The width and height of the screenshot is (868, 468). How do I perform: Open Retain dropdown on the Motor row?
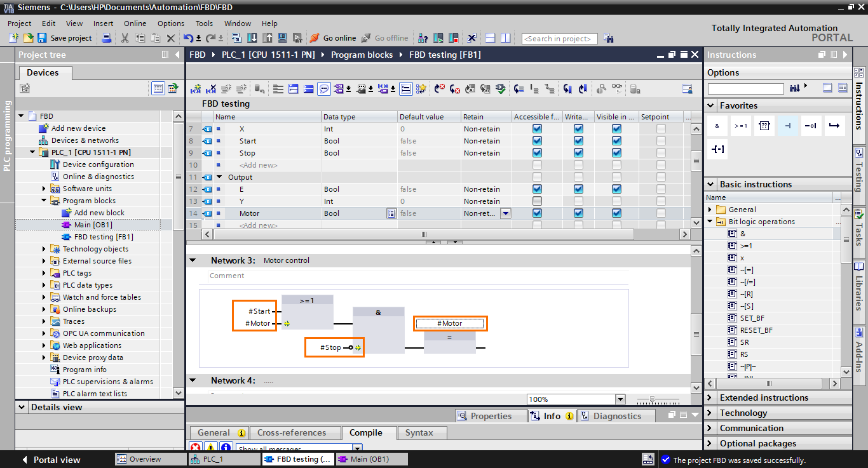[x=507, y=213]
